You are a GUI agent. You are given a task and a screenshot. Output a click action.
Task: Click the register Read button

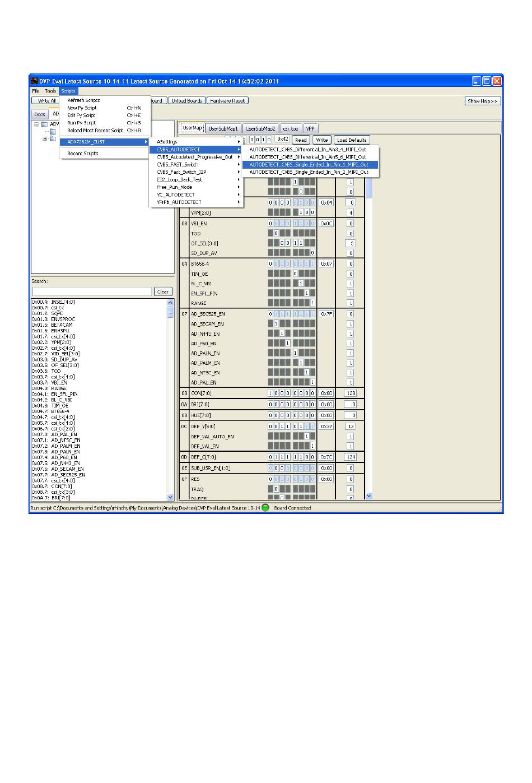(x=301, y=140)
